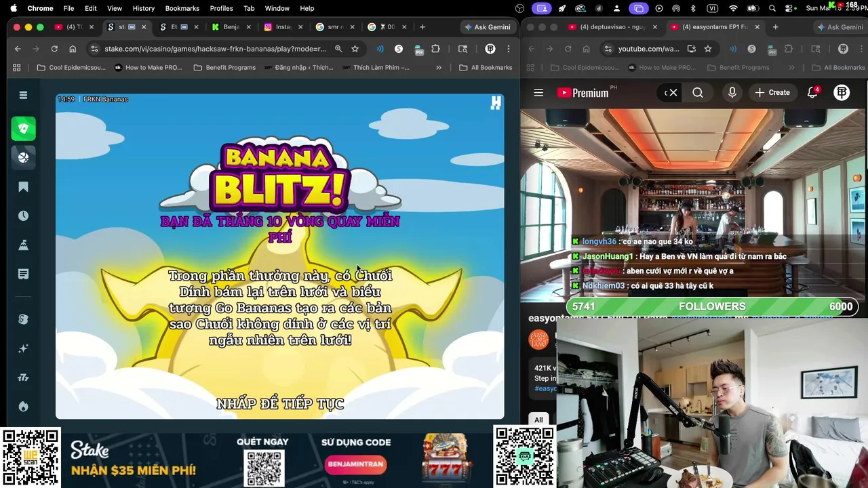Image resolution: width=868 pixels, height=488 pixels.
Task: Open the YouTube account avatar menu
Action: [x=842, y=93]
